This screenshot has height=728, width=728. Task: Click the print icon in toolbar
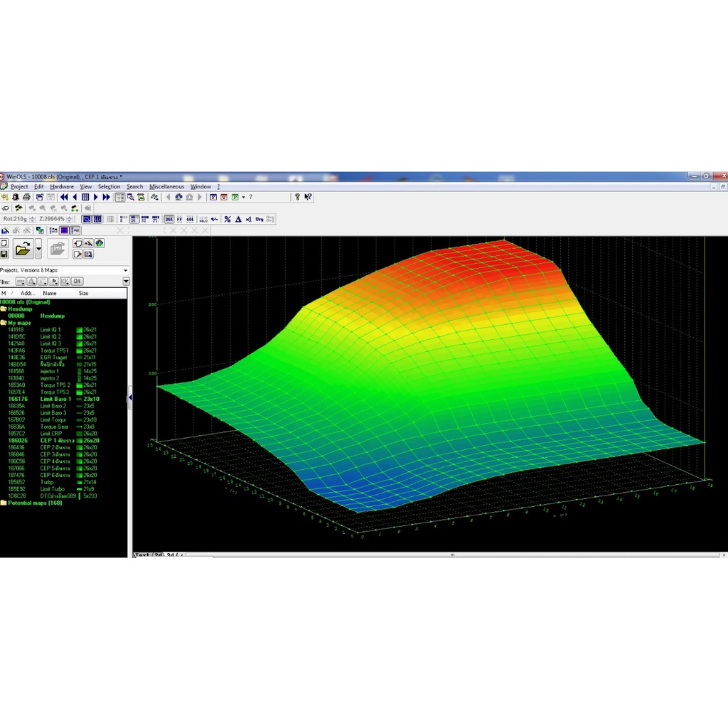[x=26, y=197]
